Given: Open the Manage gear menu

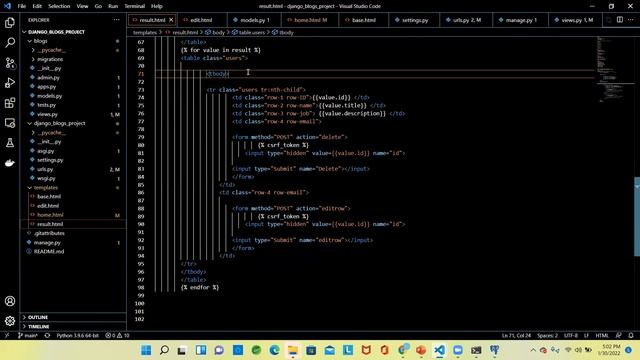Looking at the screenshot, I should click(x=10, y=321).
